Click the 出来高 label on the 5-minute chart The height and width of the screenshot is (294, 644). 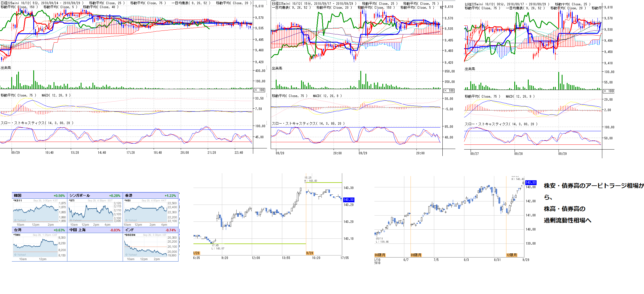[x=6, y=68]
